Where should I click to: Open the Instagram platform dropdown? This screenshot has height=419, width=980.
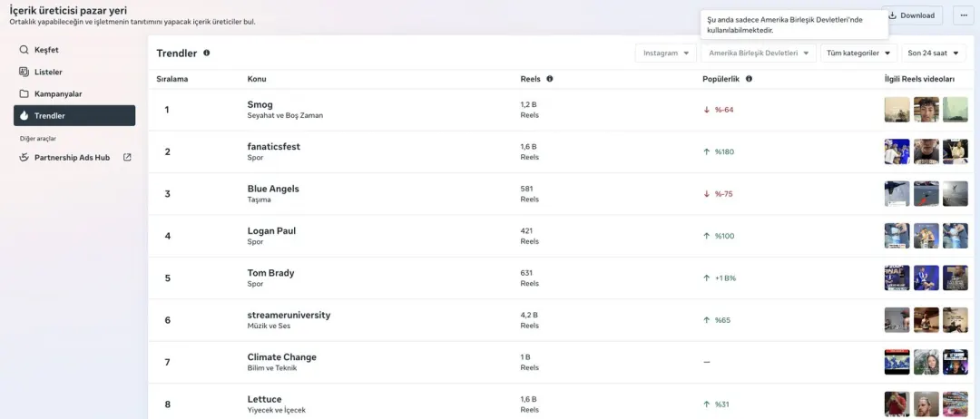pos(666,54)
